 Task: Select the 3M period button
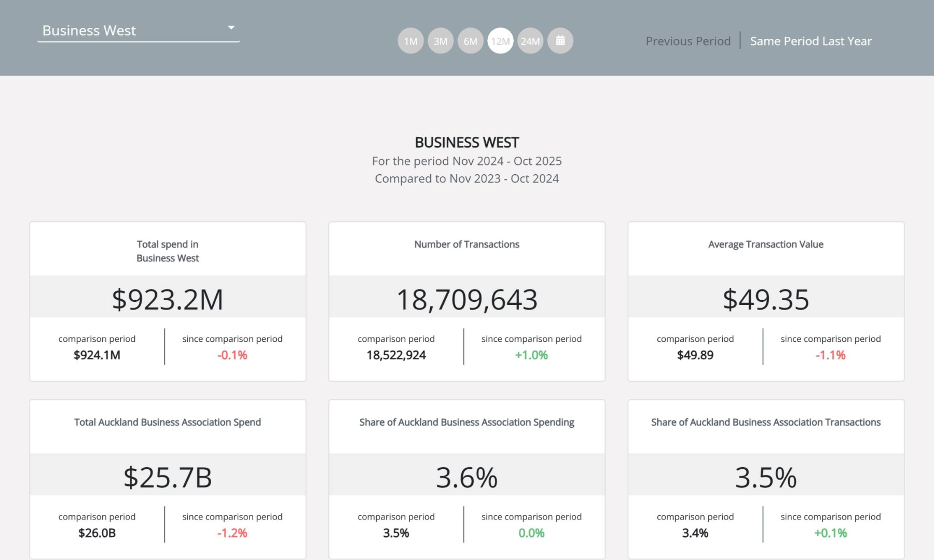(x=441, y=40)
